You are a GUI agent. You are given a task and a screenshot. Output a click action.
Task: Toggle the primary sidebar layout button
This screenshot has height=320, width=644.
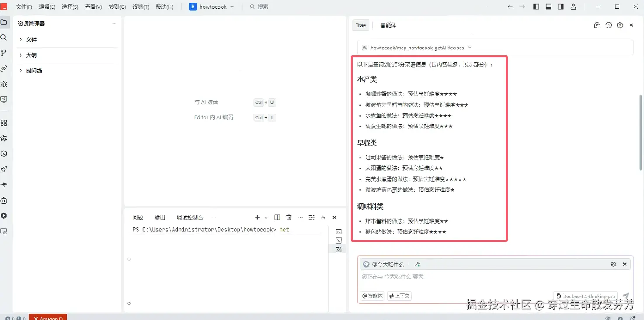point(537,7)
